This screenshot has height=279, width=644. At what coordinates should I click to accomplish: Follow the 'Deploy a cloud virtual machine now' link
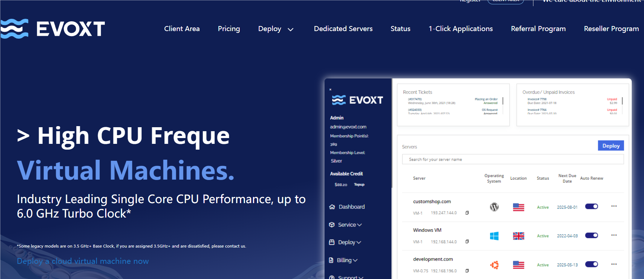click(x=83, y=261)
